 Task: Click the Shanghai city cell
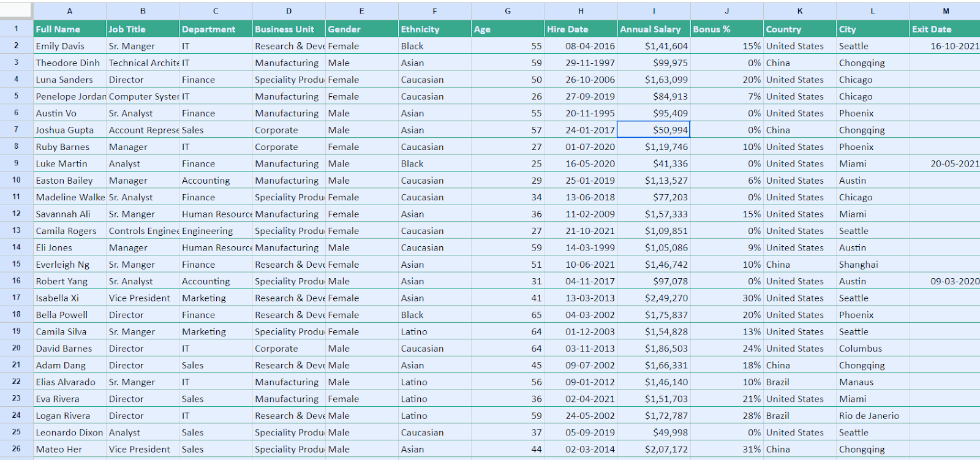click(873, 265)
